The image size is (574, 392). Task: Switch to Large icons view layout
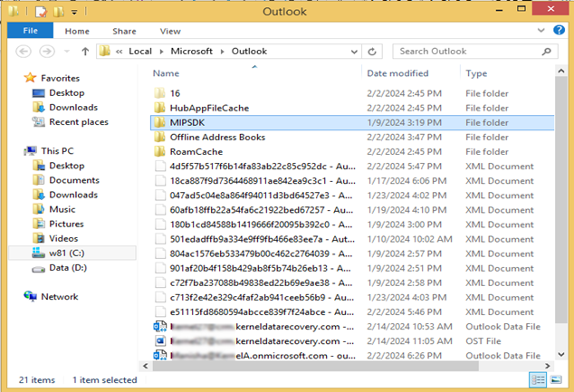tap(556, 380)
